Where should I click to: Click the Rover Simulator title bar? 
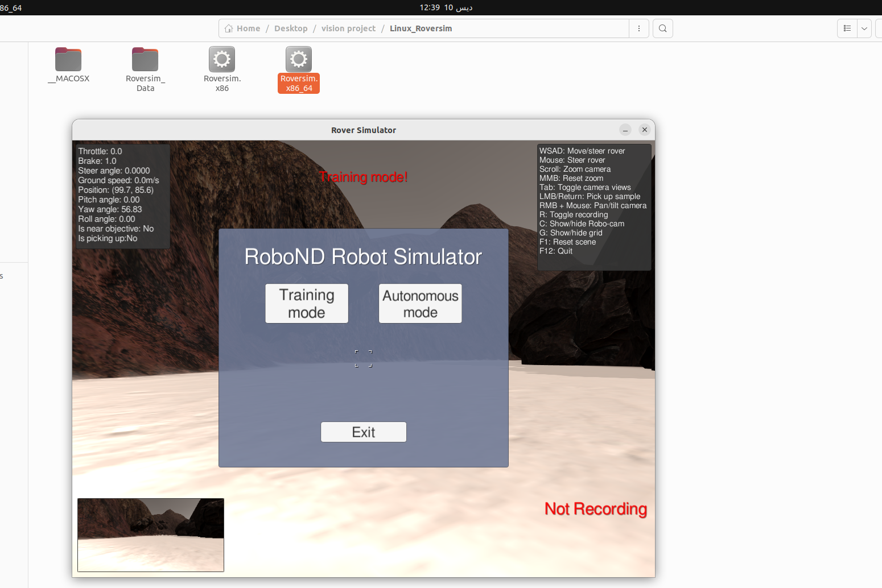tap(364, 130)
